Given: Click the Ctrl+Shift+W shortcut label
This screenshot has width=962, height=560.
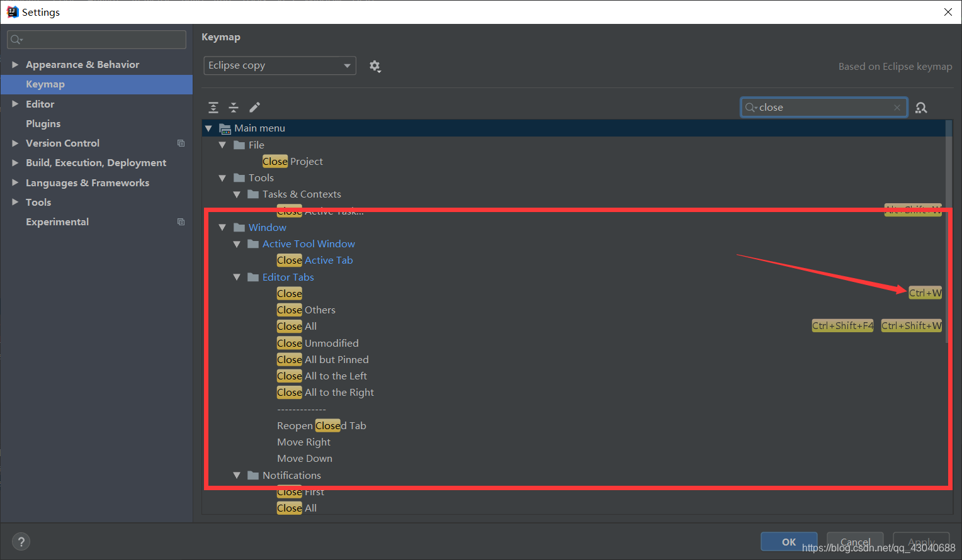Looking at the screenshot, I should [912, 326].
